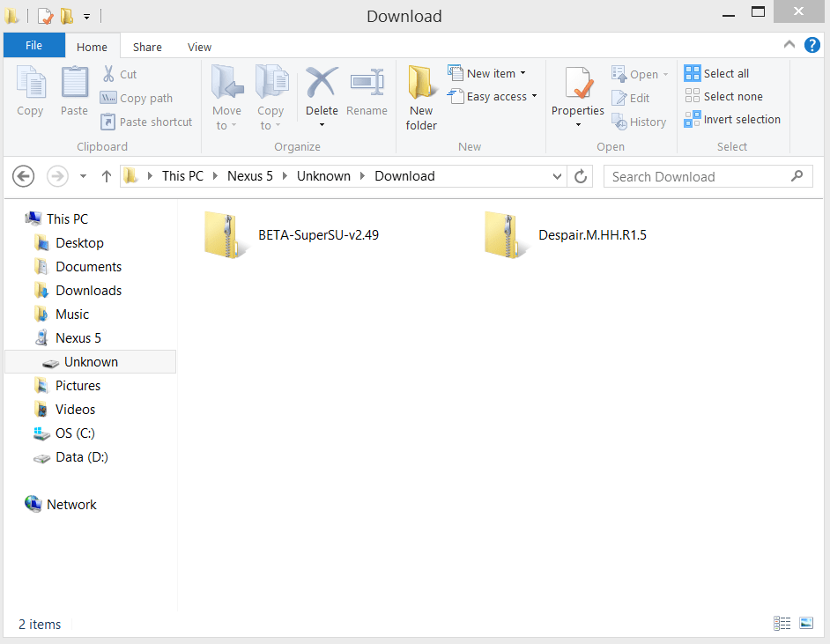This screenshot has width=830, height=644.
Task: Collapse the ribbon with chevron
Action: point(789,44)
